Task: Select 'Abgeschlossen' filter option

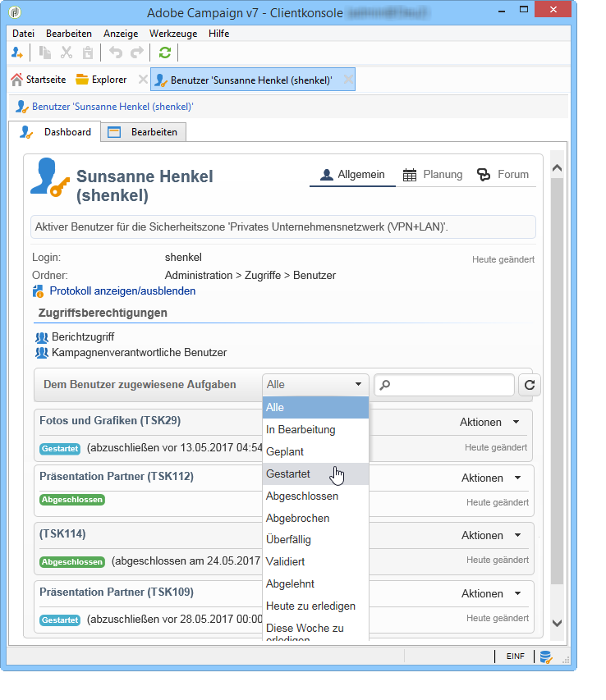Action: [x=315, y=496]
